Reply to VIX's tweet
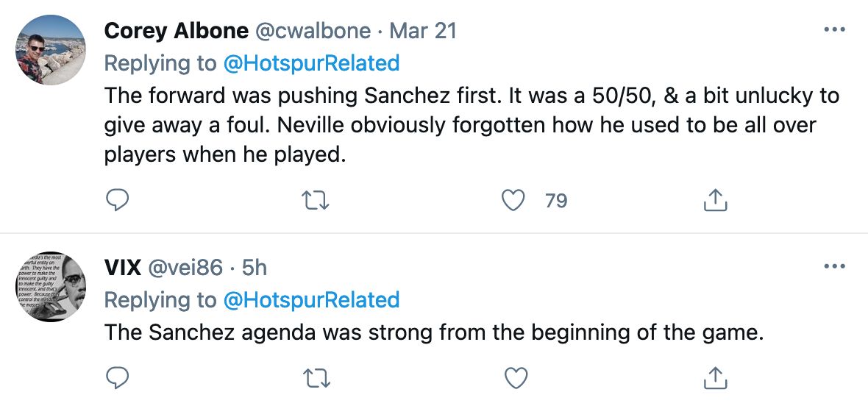The width and height of the screenshot is (868, 406). click(118, 378)
